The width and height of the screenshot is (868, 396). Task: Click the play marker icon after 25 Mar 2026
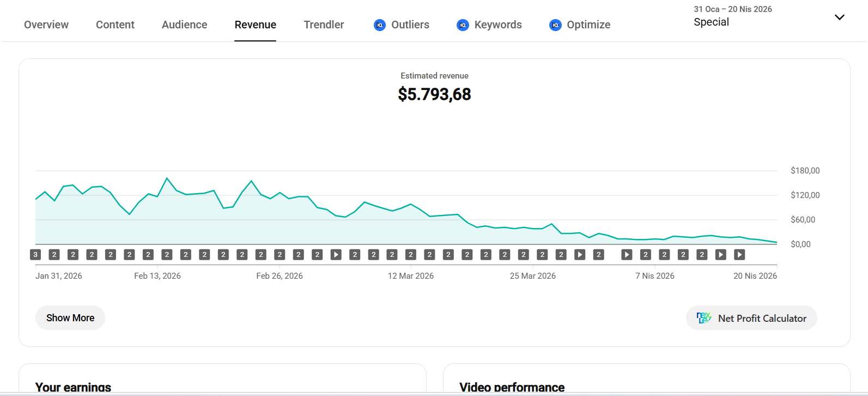pyautogui.click(x=580, y=255)
